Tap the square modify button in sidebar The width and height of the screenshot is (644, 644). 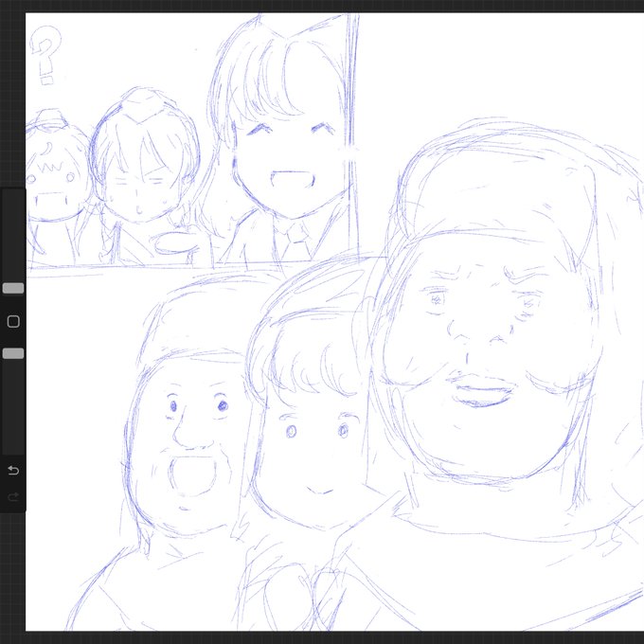coord(13,321)
